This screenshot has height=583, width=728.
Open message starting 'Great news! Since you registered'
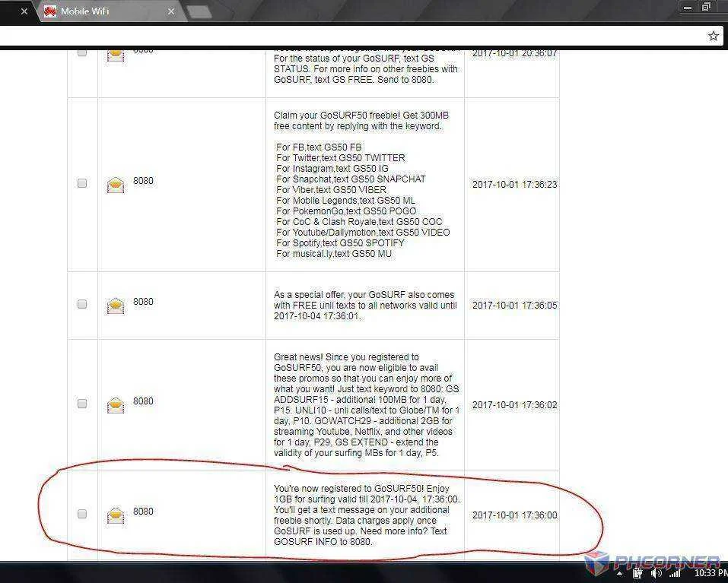(366, 405)
